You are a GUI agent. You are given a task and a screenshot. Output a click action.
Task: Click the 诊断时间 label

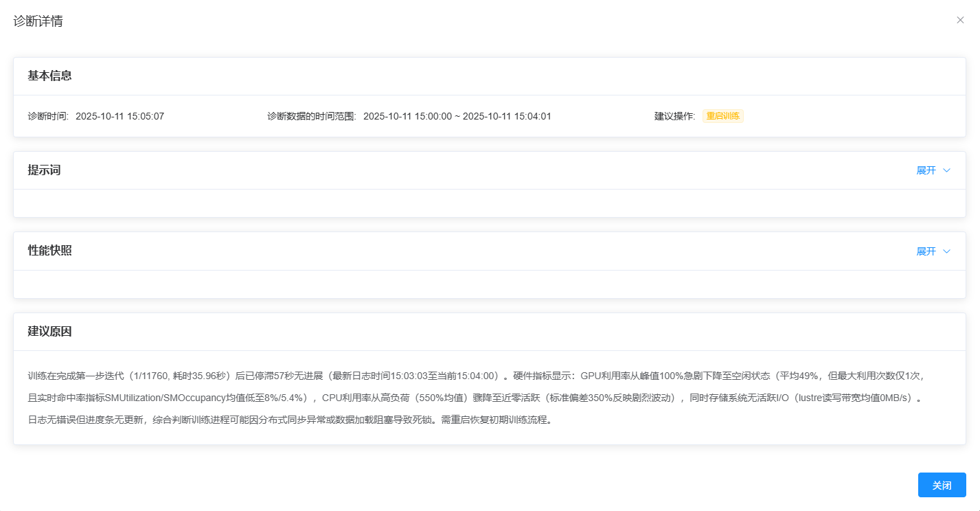[x=48, y=116]
